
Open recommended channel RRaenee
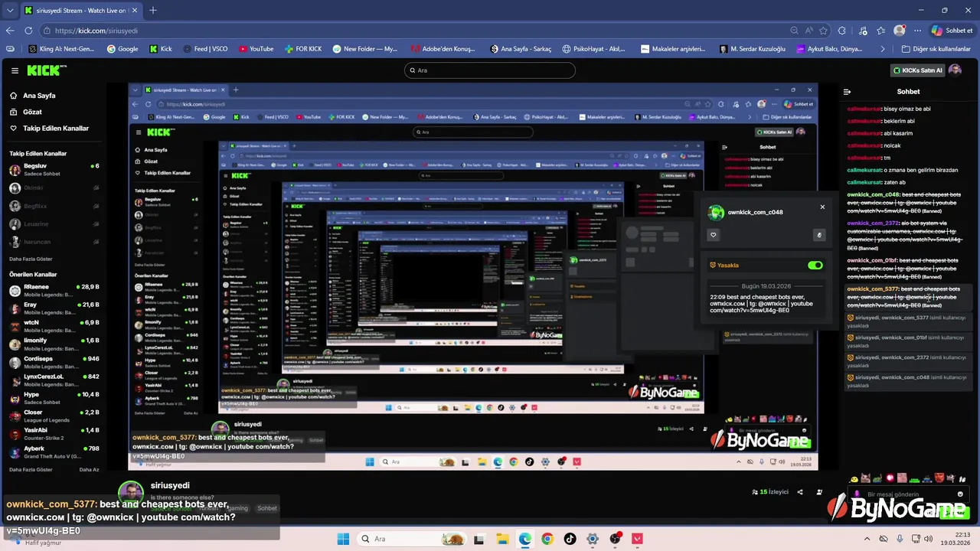click(54, 290)
